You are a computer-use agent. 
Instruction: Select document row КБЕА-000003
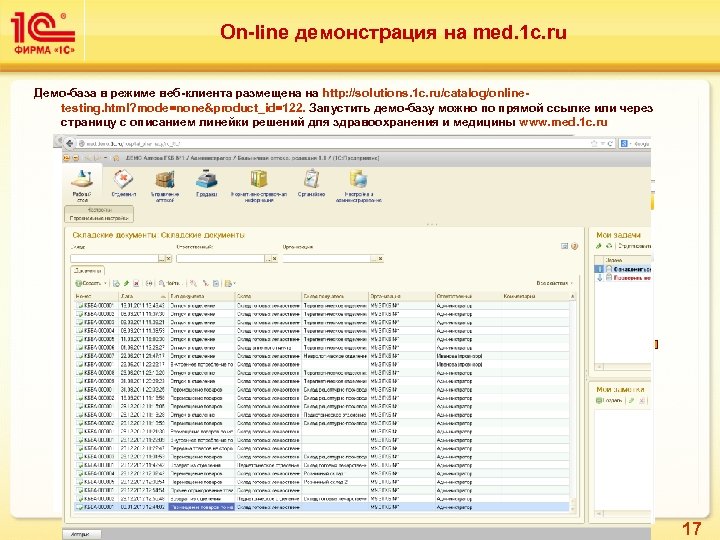[x=322, y=322]
